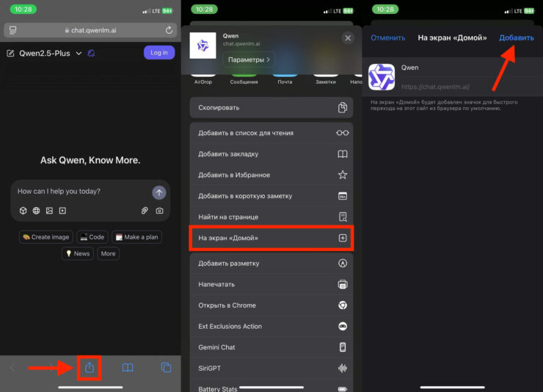The width and height of the screenshot is (543, 392).
Task: Tap Отменить to cancel adding
Action: [x=388, y=37]
